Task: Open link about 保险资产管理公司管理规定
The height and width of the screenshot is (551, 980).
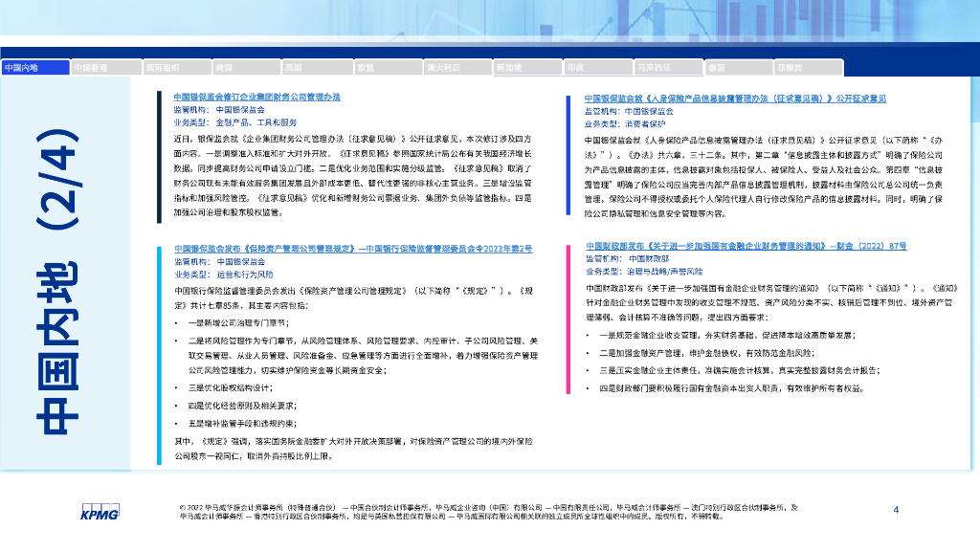Action: click(x=353, y=249)
